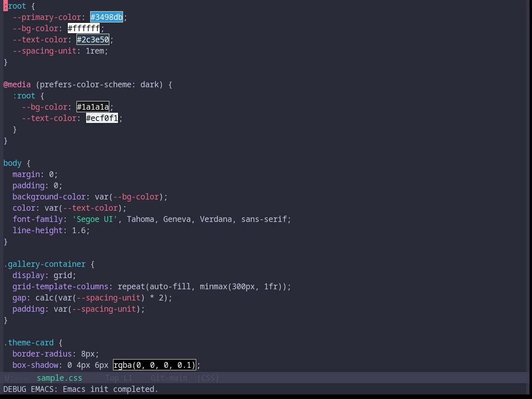The height and width of the screenshot is (399, 532).
Task: Click --bg-color property in dark media block
Action: [44, 107]
